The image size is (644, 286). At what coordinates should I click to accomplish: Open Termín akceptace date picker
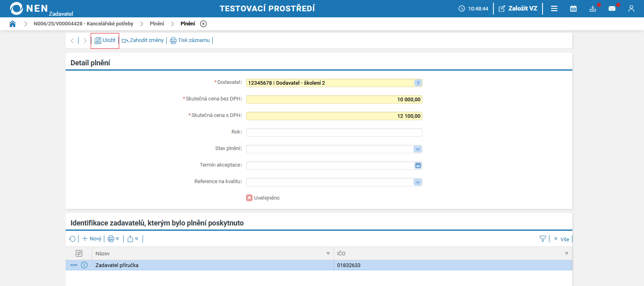pyautogui.click(x=418, y=165)
